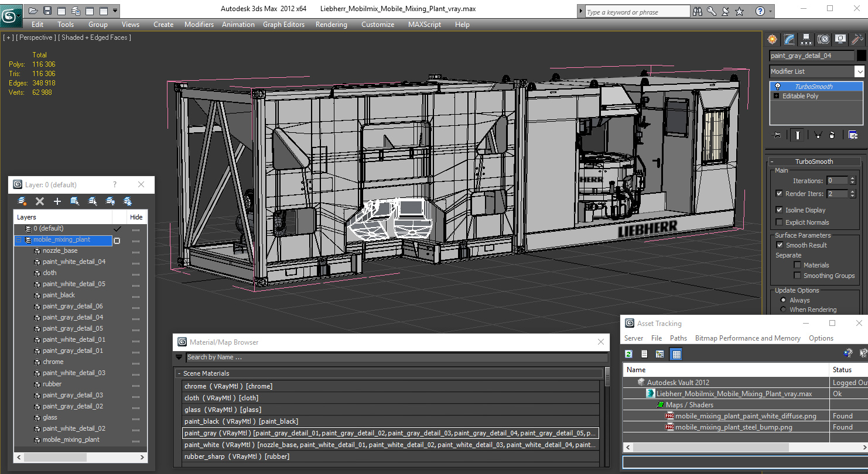
Task: Click Highlight Selected Objects' Layers icon
Action: click(x=93, y=201)
